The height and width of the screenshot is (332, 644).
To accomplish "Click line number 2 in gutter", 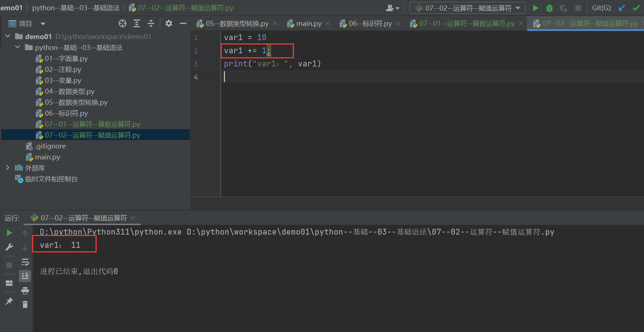I will pyautogui.click(x=196, y=51).
